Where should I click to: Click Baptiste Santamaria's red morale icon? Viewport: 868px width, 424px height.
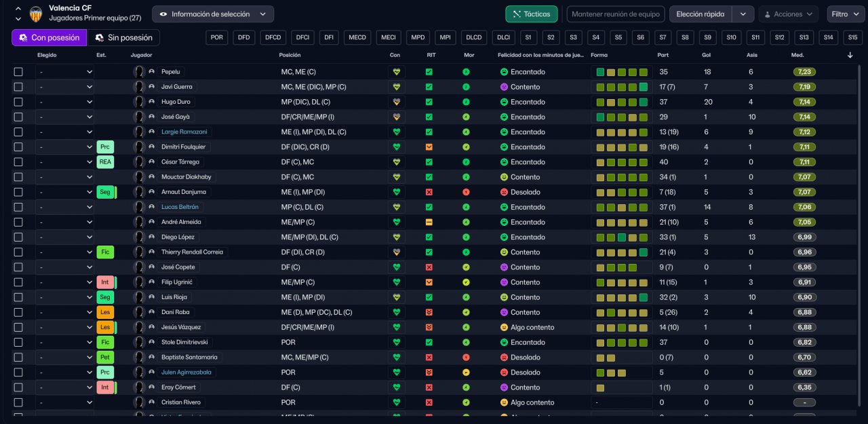point(466,357)
